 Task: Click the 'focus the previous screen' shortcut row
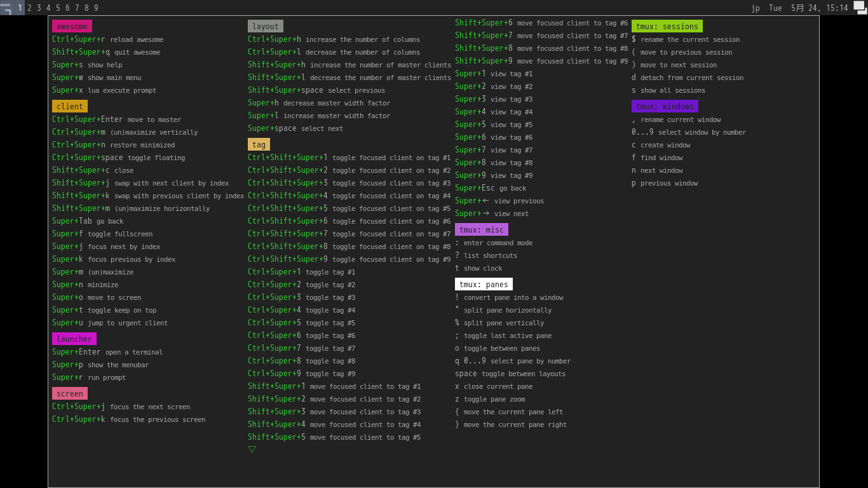coord(129,419)
